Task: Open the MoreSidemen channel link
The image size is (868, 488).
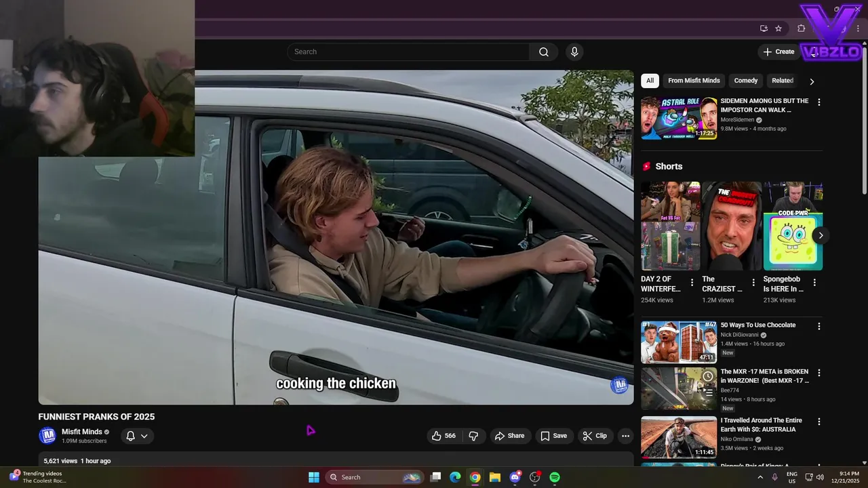Action: (x=737, y=120)
